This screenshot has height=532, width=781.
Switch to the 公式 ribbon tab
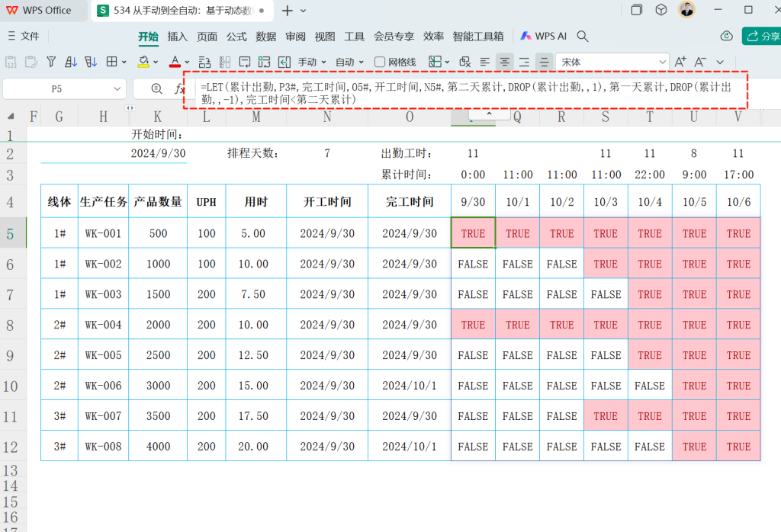pos(236,37)
